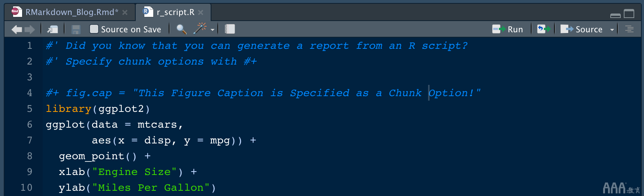The height and width of the screenshot is (196, 644).
Task: Click the compile report notebook icon
Action: pyautogui.click(x=230, y=29)
